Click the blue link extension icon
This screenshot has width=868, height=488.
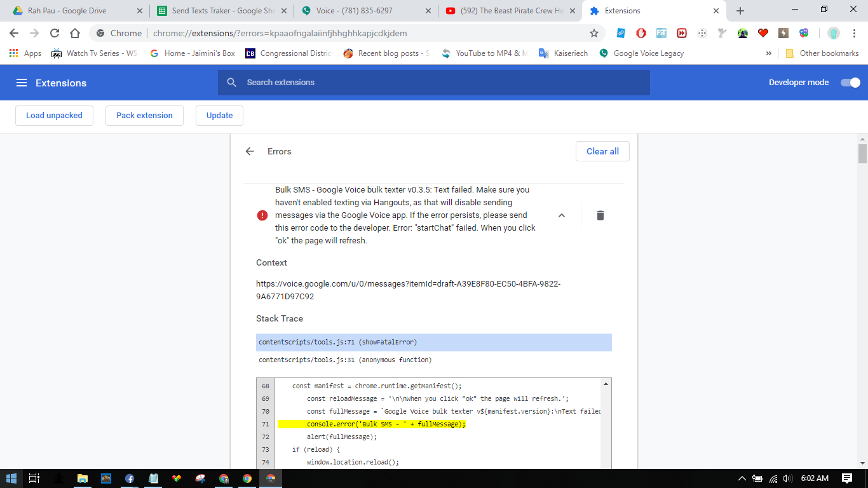[x=621, y=33]
